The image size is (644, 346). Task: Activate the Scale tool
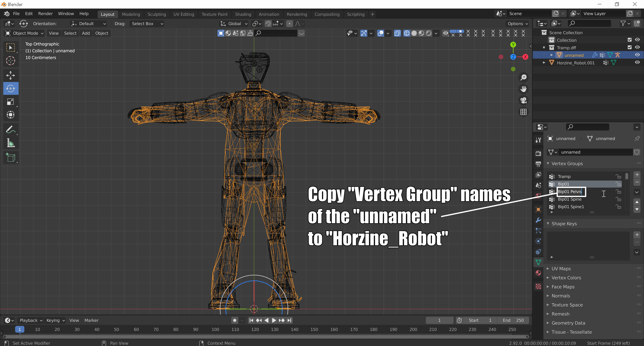point(11,102)
